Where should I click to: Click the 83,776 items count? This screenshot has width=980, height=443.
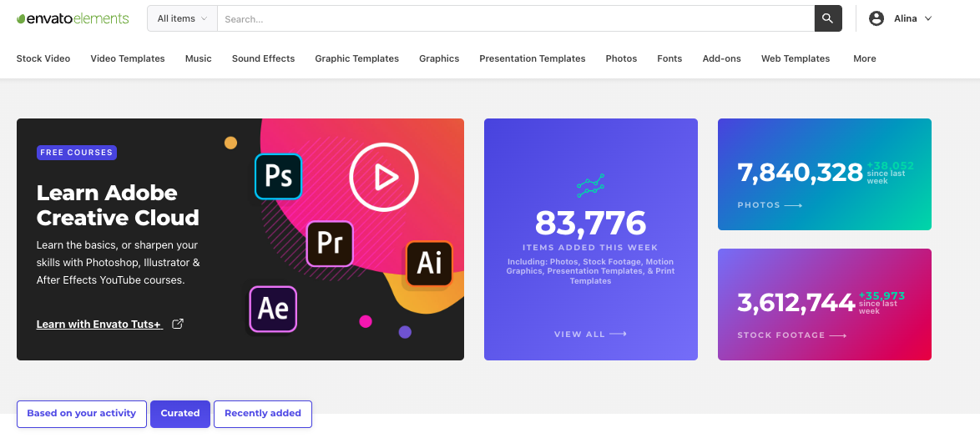591,223
